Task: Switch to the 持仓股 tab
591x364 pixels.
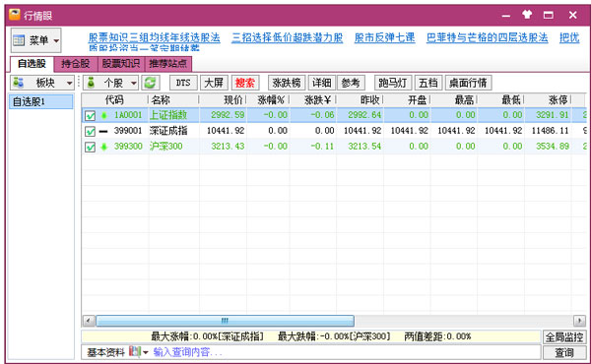Action: coord(76,64)
